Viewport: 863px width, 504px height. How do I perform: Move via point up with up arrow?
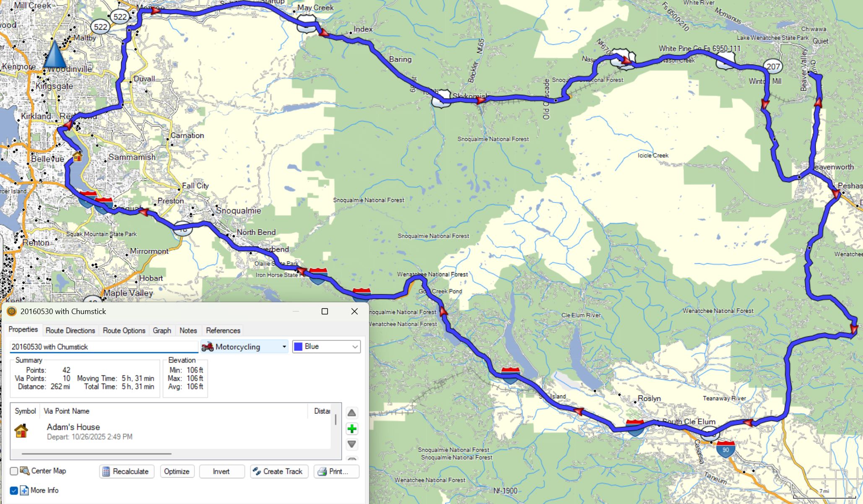click(352, 413)
